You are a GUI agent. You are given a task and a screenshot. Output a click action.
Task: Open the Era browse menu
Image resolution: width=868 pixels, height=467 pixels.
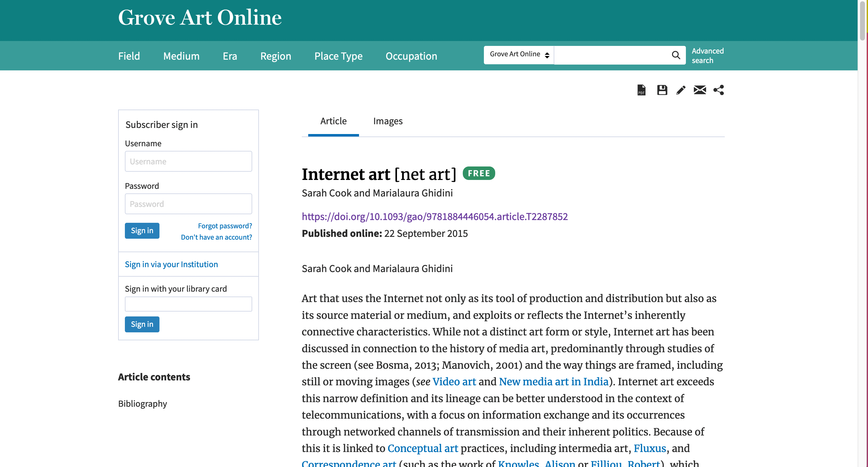[230, 56]
